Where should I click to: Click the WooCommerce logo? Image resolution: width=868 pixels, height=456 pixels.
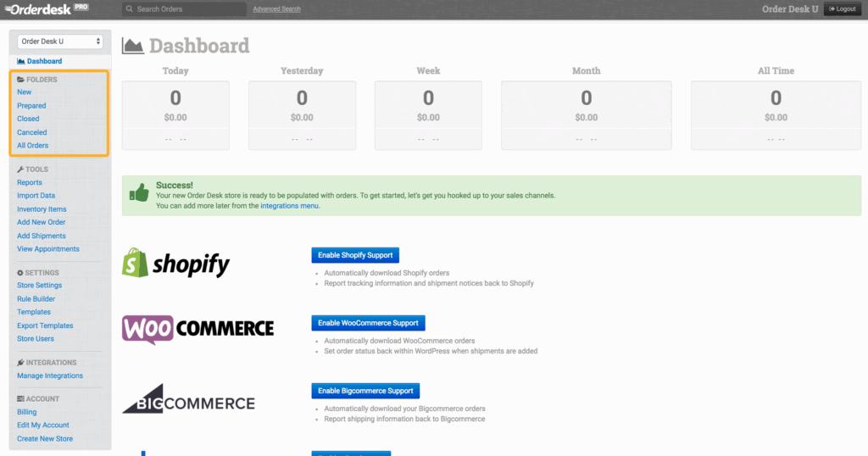198,330
